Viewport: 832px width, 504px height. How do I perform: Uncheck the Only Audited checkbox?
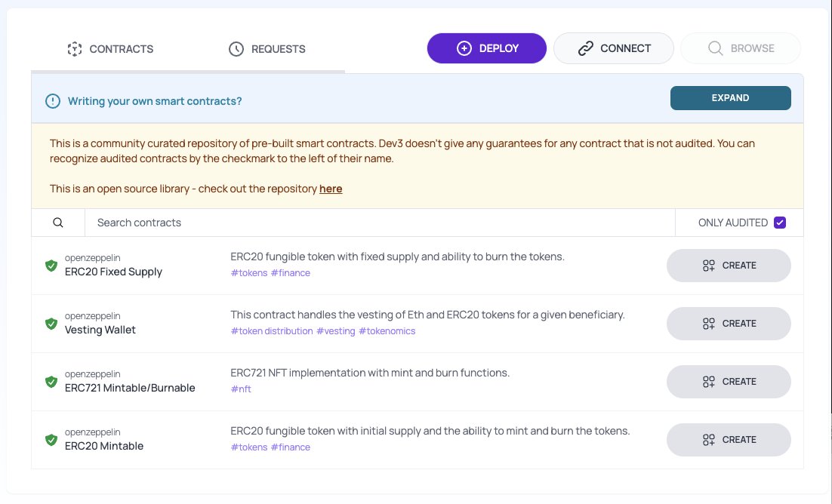point(779,223)
